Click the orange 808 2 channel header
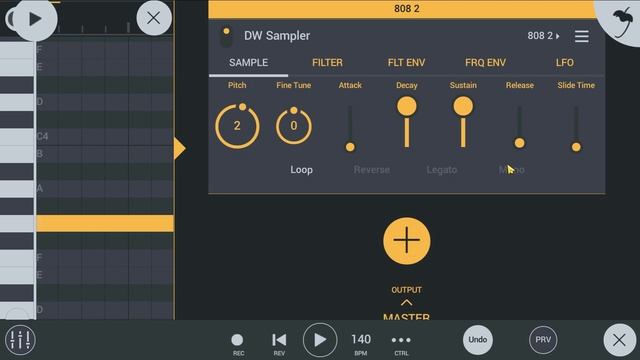Image resolution: width=640 pixels, height=360 pixels. tap(407, 9)
